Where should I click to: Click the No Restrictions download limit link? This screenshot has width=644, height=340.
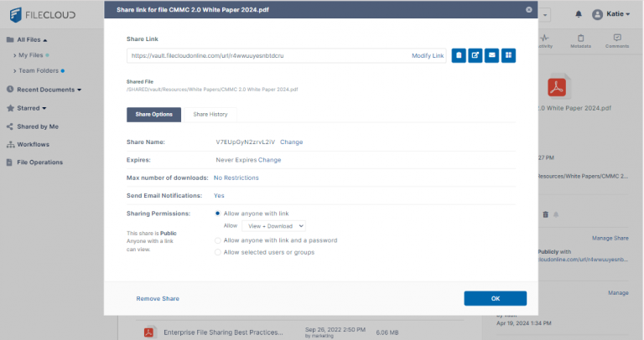pyautogui.click(x=236, y=178)
